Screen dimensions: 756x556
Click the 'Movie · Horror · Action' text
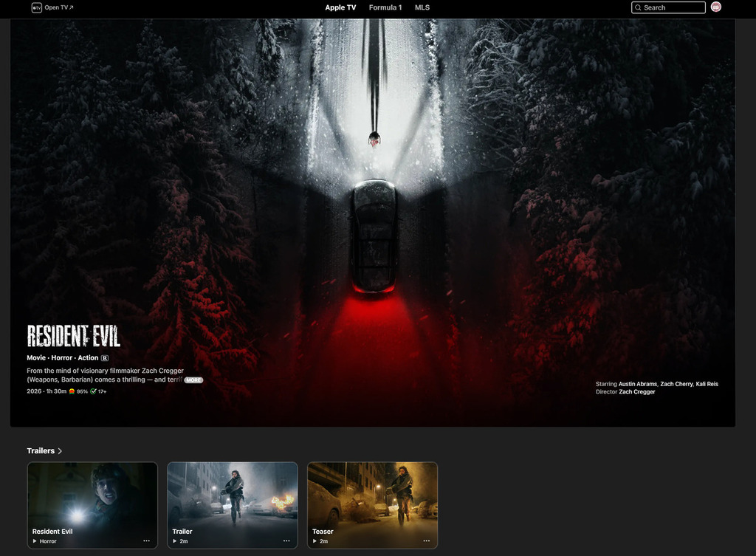(63, 358)
